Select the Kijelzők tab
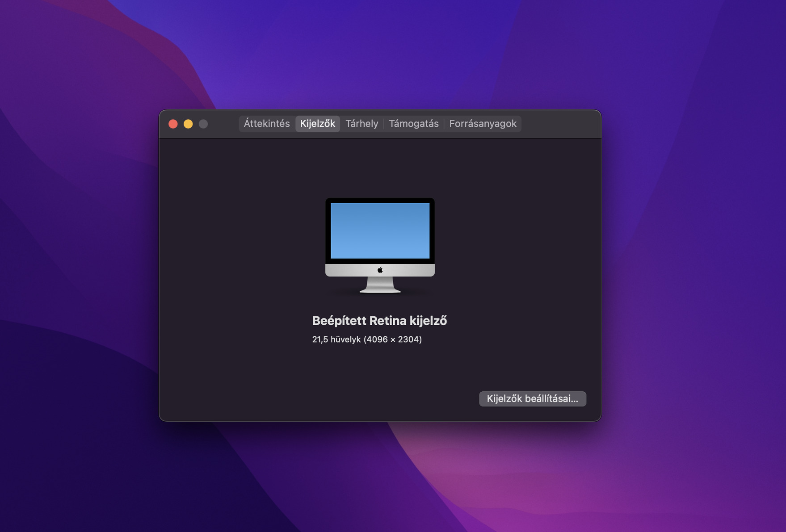 pos(318,124)
